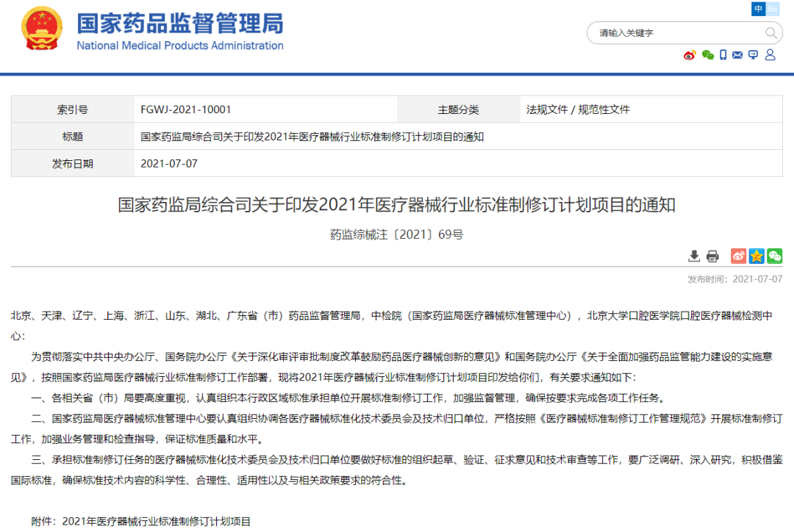Open attachment 2021年医疗器械行业标准制修订计划项目

point(157,522)
